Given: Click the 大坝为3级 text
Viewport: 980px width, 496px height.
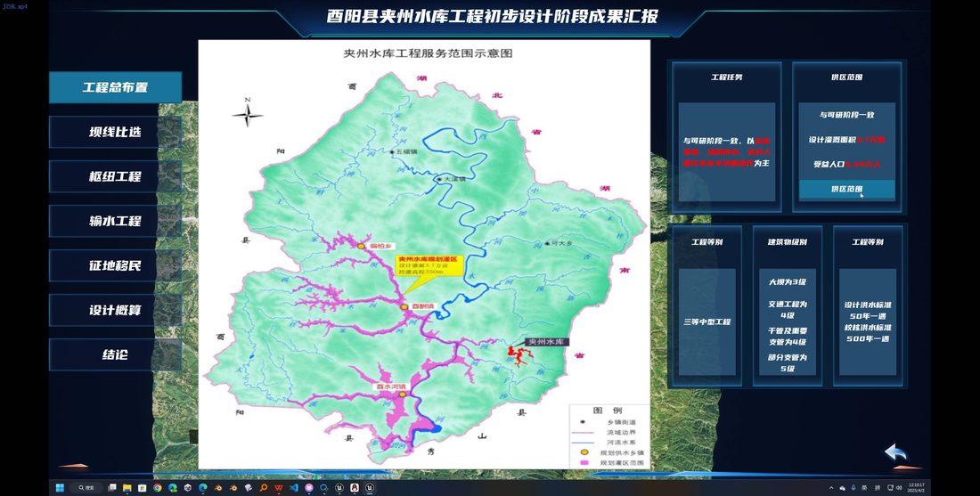Looking at the screenshot, I should [787, 282].
